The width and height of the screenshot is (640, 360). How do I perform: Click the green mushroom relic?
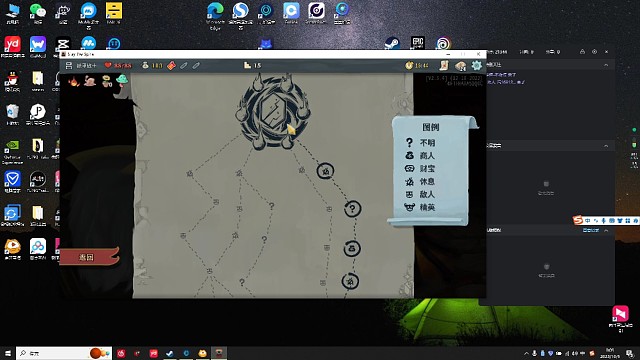click(x=122, y=80)
